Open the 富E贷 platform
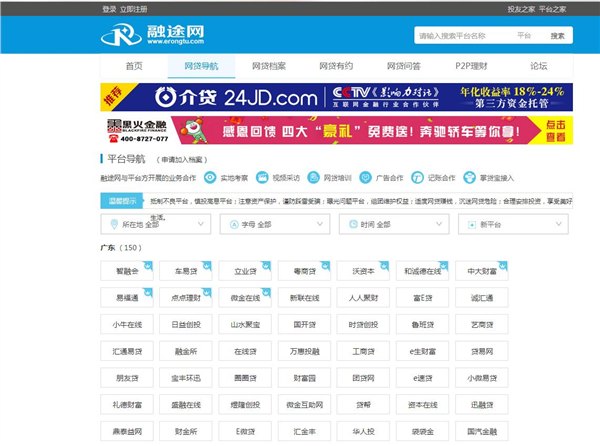600x446 pixels. click(422, 298)
